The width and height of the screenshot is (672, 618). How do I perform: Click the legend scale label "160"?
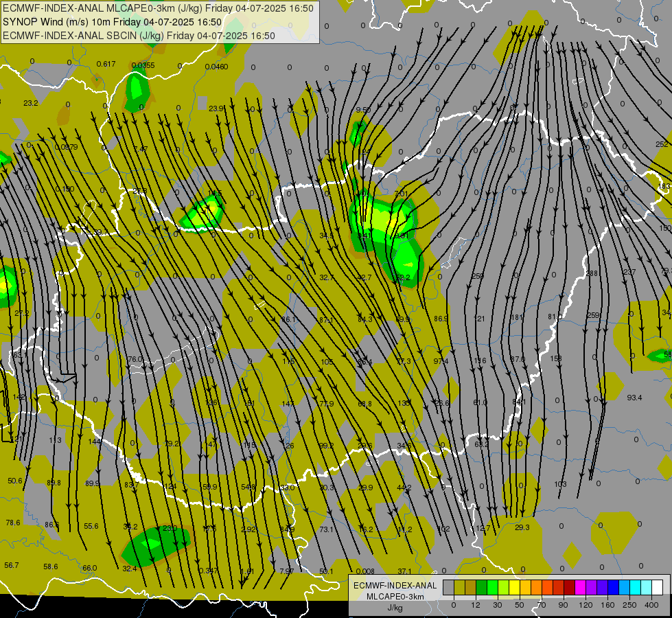click(607, 605)
